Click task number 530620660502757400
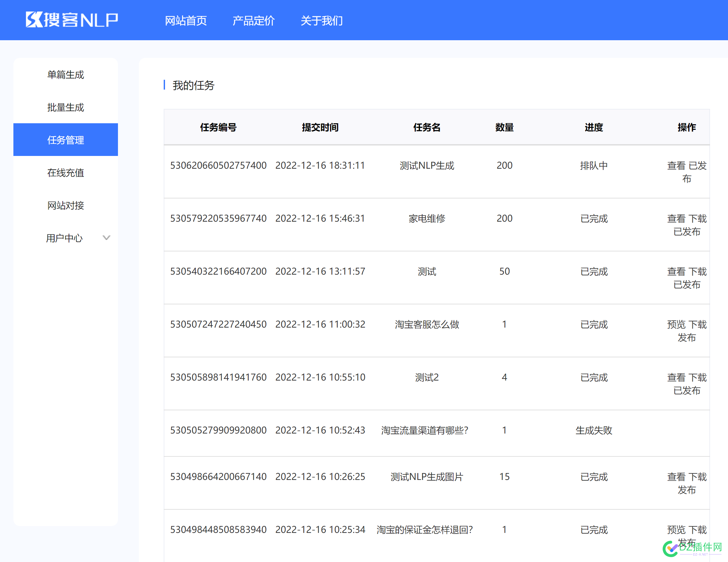The height and width of the screenshot is (562, 728). [218, 165]
